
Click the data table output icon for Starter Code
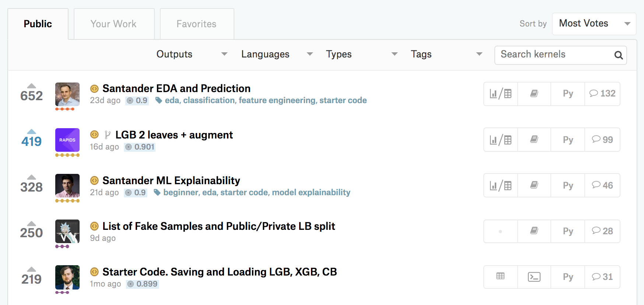(500, 276)
